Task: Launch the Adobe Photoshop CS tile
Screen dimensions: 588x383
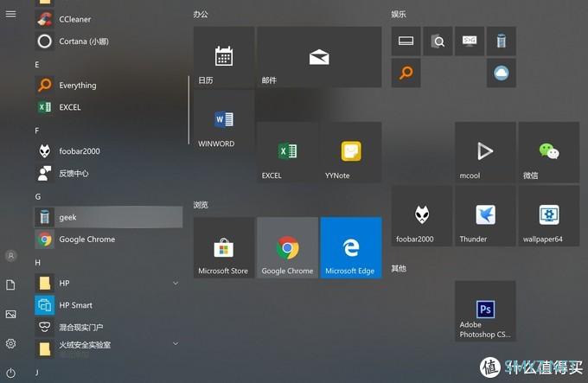Action: pos(485,311)
